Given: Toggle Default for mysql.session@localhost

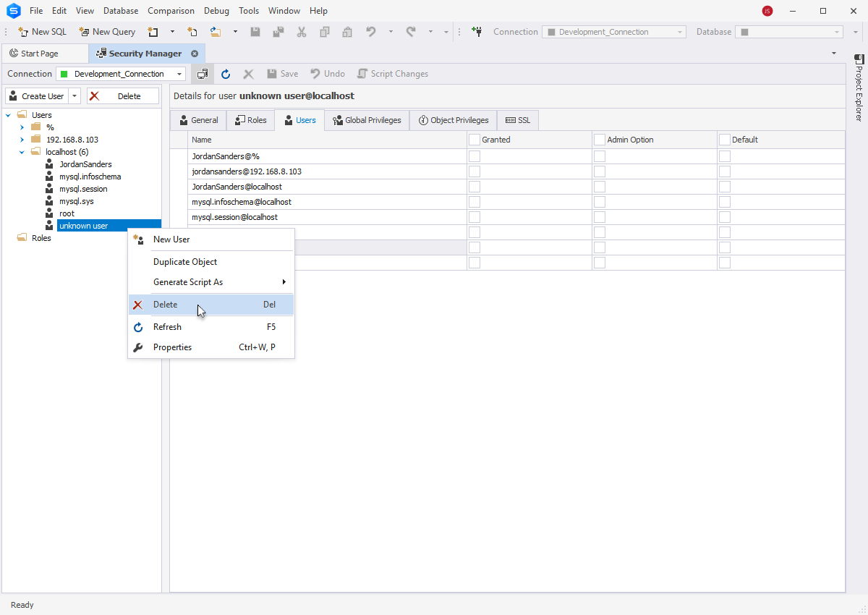Looking at the screenshot, I should tap(725, 217).
